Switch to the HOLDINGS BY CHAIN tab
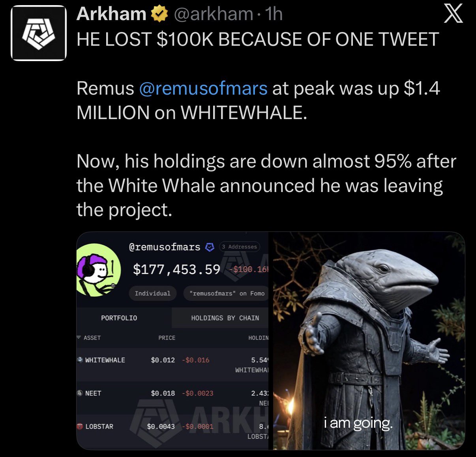The height and width of the screenshot is (457, 476). coord(225,318)
